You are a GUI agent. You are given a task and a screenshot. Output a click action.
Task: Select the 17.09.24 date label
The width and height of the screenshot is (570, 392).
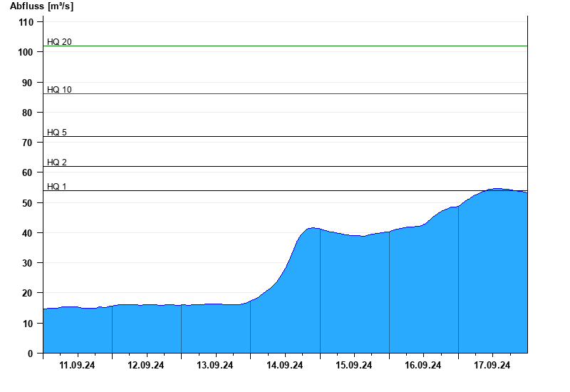(492, 366)
